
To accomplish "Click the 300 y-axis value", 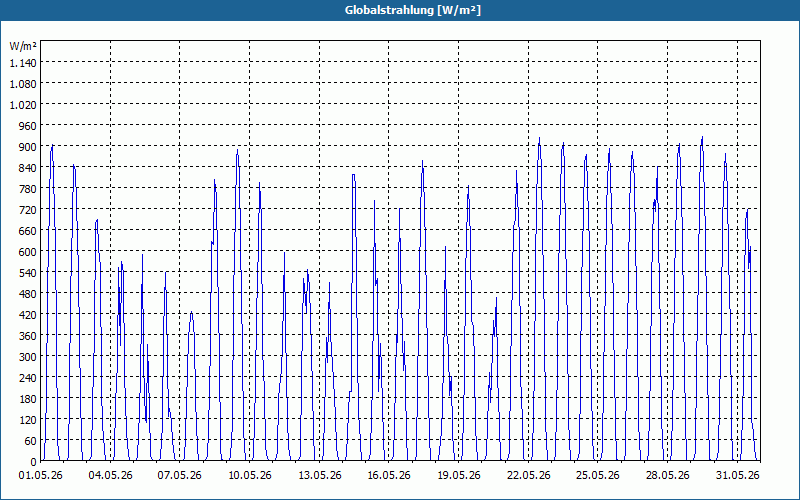I will (28, 357).
